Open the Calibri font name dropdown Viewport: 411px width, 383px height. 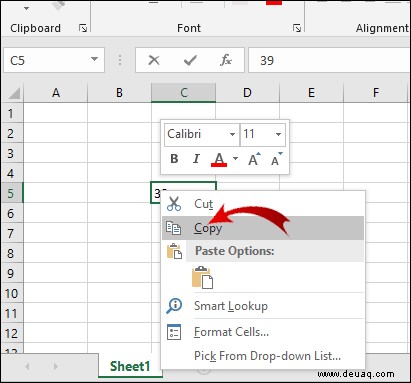click(232, 135)
